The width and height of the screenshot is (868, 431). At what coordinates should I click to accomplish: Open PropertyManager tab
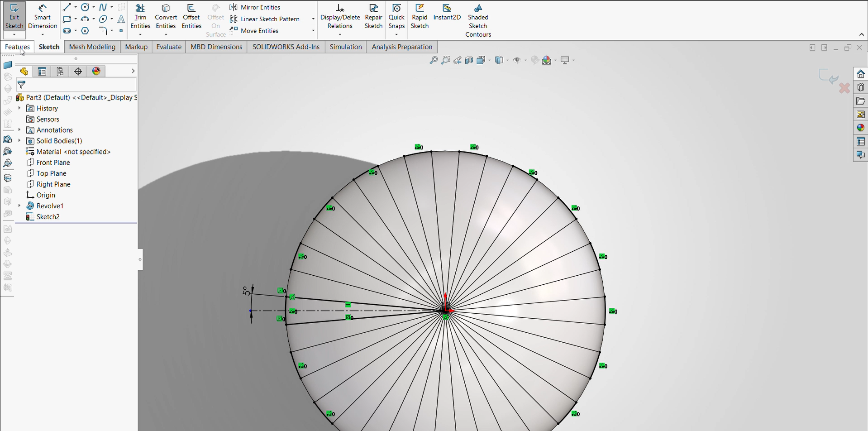coord(42,71)
